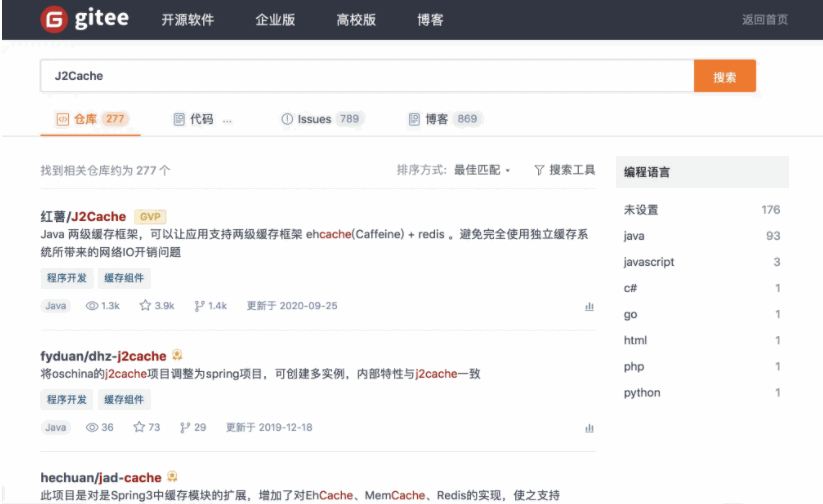The height and width of the screenshot is (504, 823).
Task: Click 程序开发 tag under 红薯/J2Cache
Action: (67, 278)
